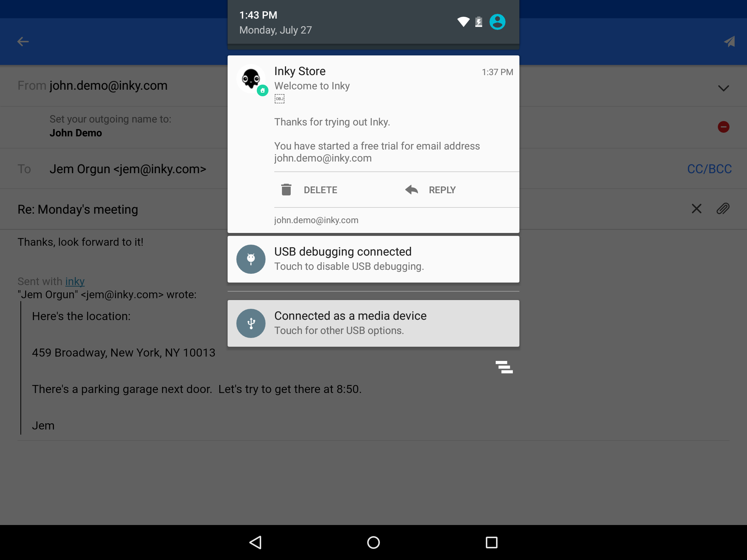Remove outgoing name with red minus icon
This screenshot has height=560, width=747.
723,127
